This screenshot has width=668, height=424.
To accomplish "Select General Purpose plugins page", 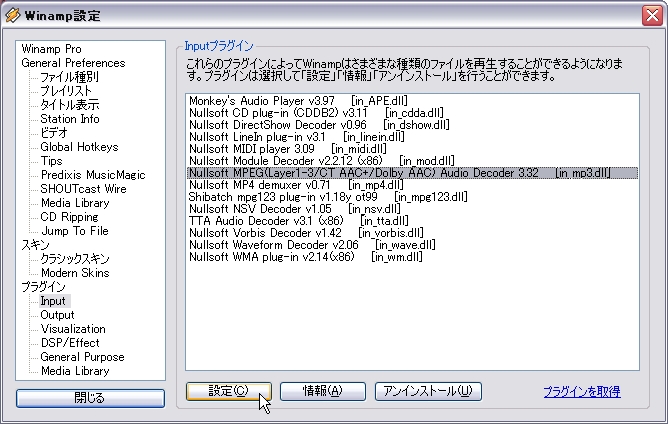I will [83, 357].
